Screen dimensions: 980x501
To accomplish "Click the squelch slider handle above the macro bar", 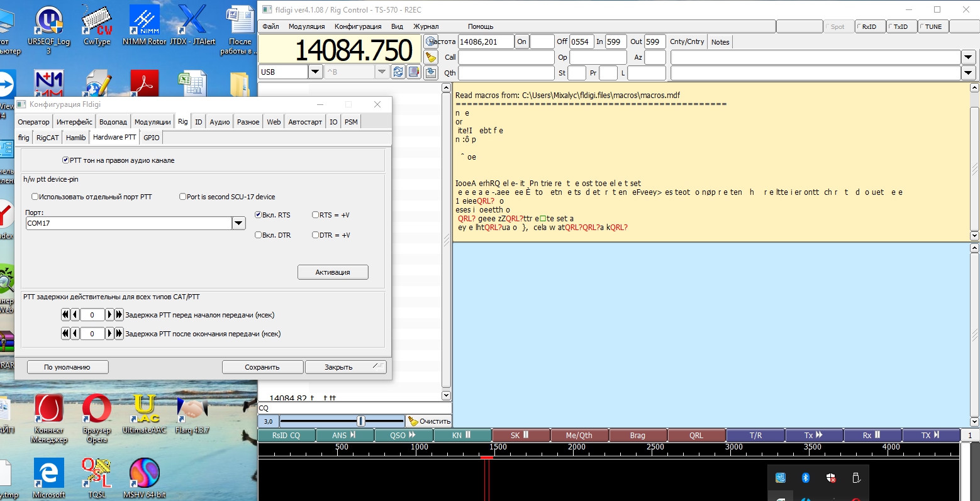I will click(x=361, y=421).
